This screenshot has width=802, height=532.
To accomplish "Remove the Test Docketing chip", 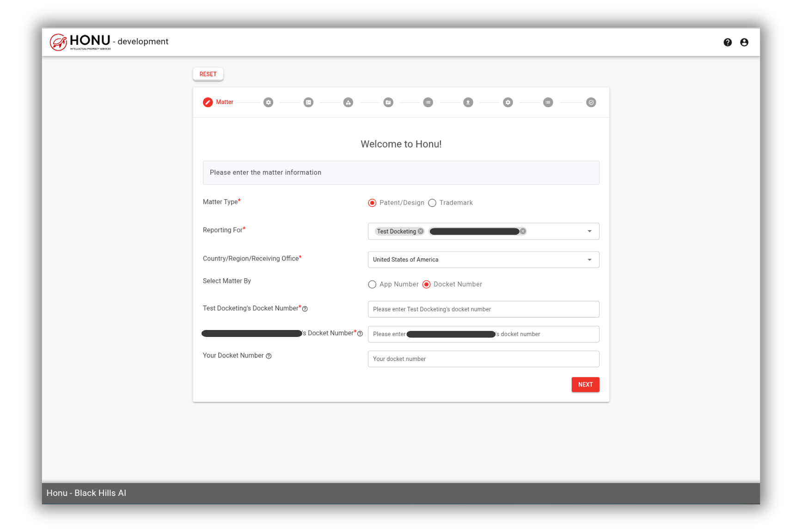I will coord(420,231).
